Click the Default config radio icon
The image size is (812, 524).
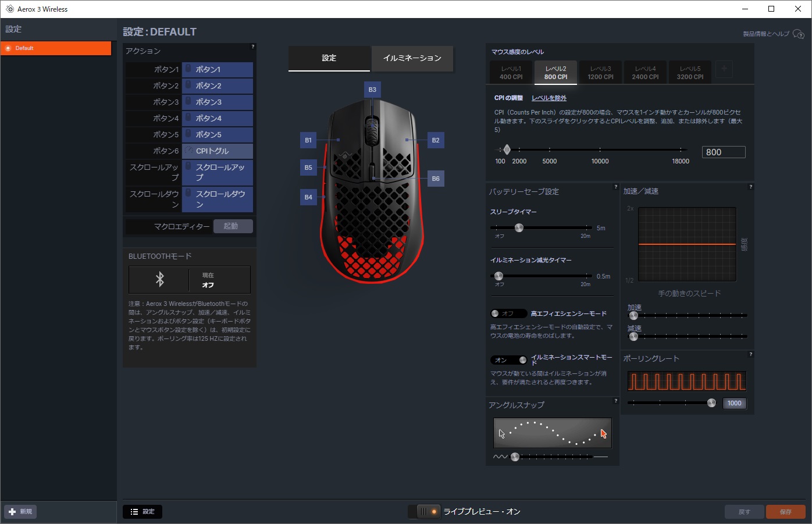pyautogui.click(x=8, y=48)
